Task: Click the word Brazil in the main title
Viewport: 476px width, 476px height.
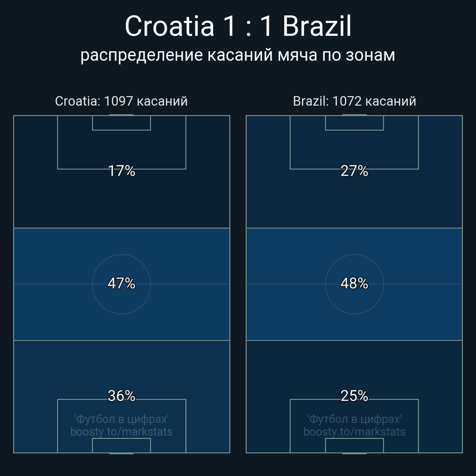Action: (317, 26)
